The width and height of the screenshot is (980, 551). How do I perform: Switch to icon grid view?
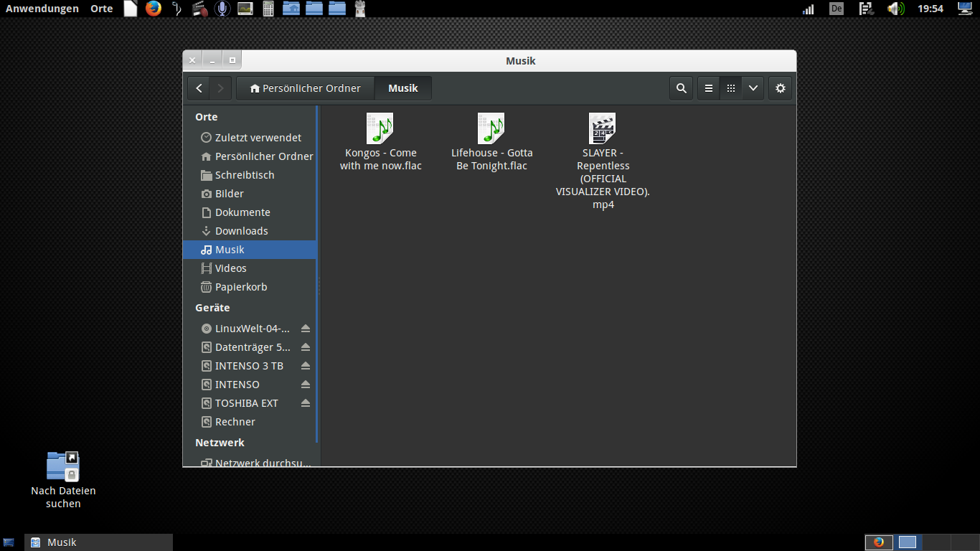[x=730, y=88]
